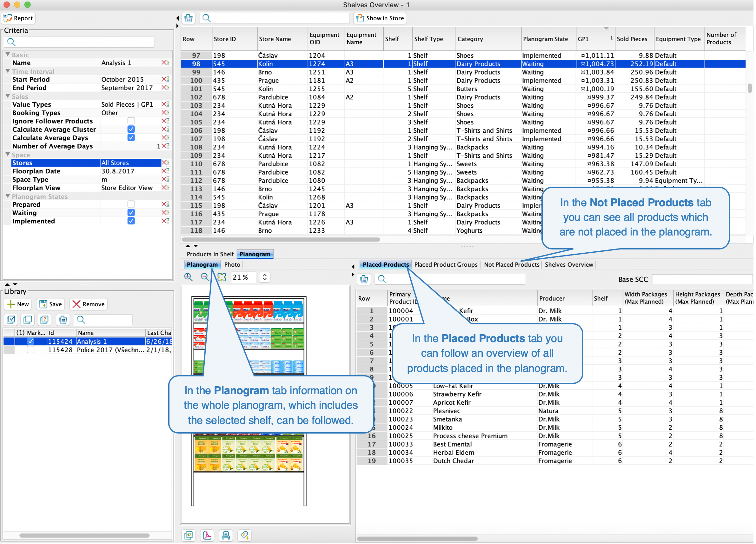Enable the Prepared planogram state checkbox

pos(131,205)
